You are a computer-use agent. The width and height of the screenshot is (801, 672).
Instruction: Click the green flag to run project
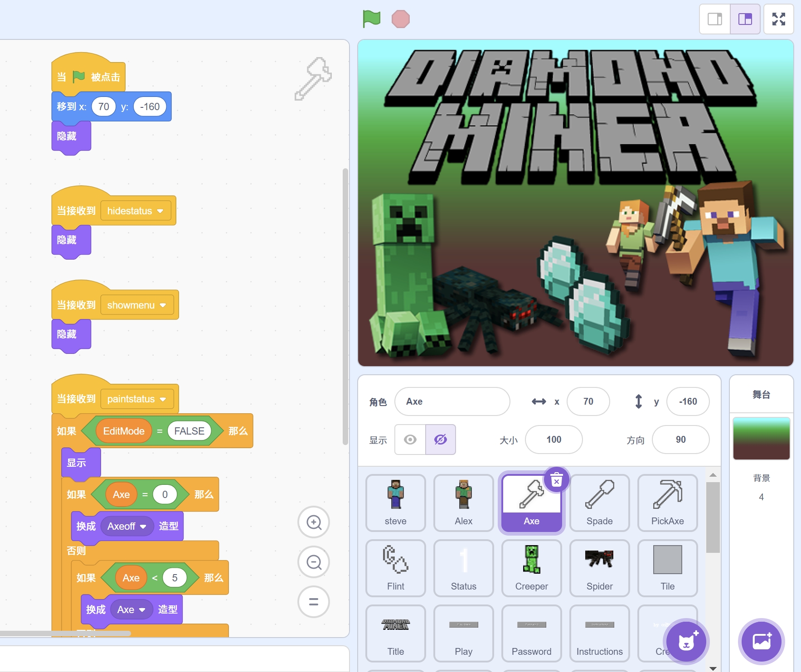(371, 19)
